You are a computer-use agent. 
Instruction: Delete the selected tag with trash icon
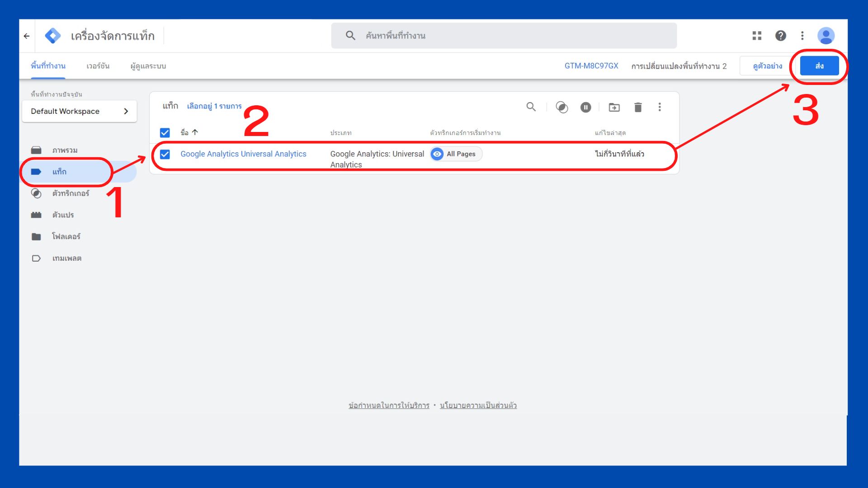638,107
